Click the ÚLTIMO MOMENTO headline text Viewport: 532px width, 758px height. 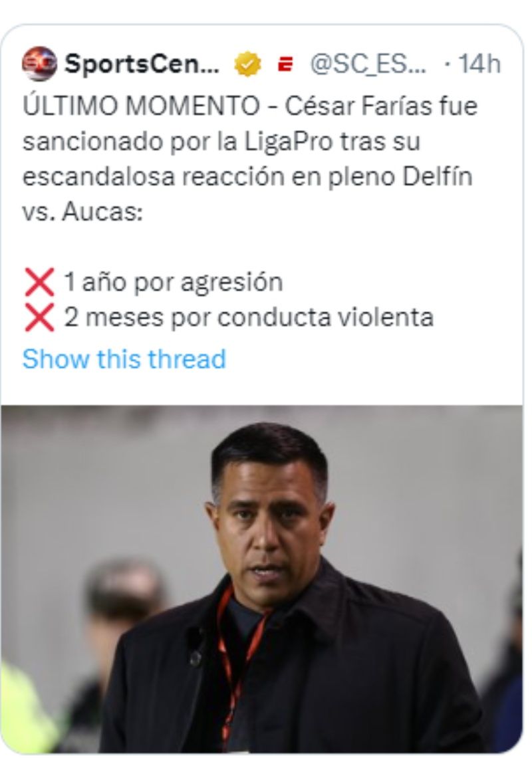[x=141, y=106]
